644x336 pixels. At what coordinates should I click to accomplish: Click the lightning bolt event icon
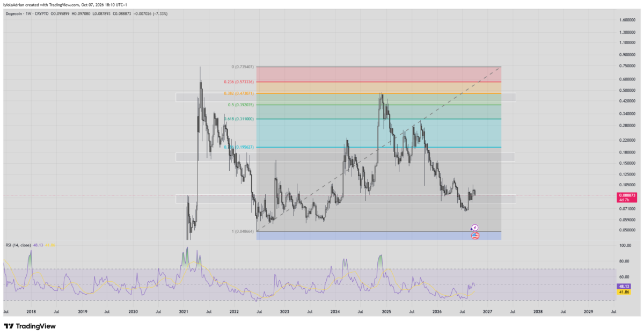pos(475,228)
